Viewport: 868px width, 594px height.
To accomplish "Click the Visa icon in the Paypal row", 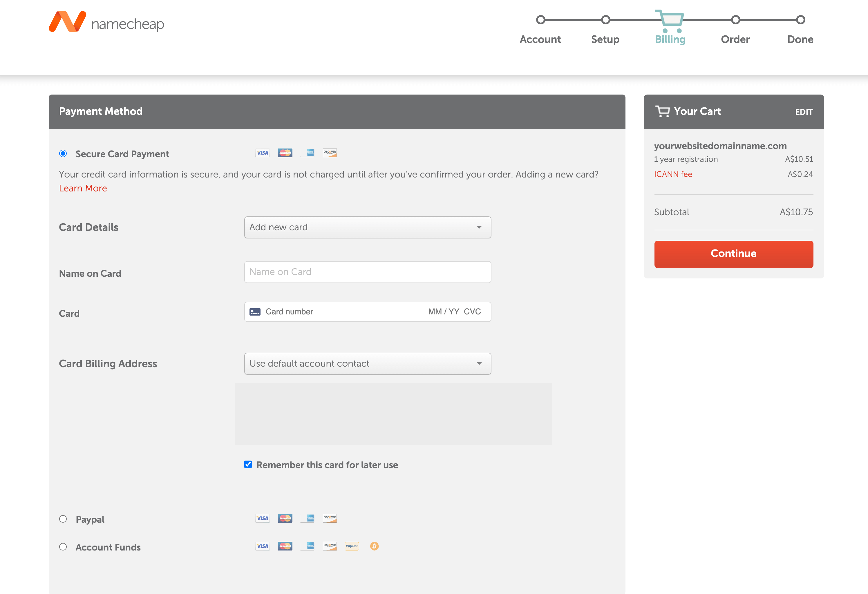I will (263, 518).
